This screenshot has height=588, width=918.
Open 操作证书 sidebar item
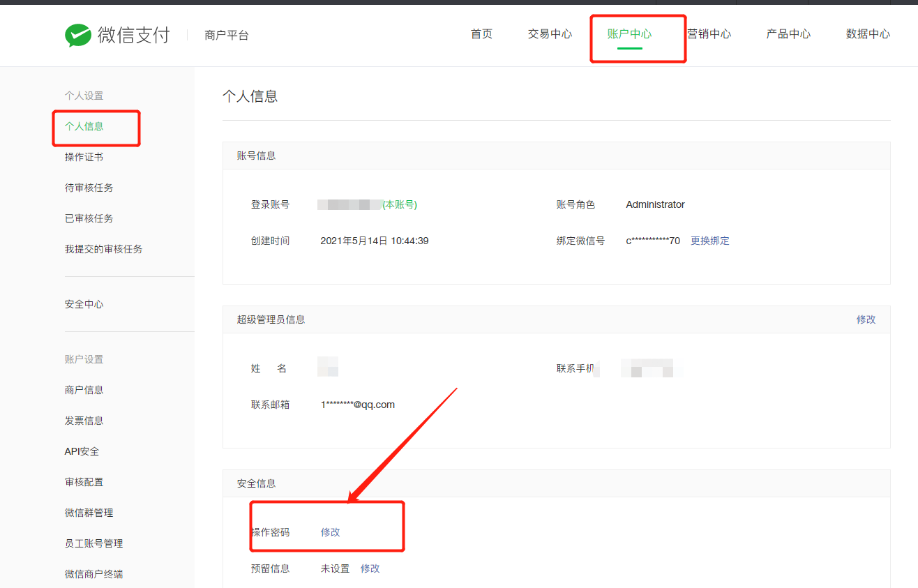tap(84, 157)
